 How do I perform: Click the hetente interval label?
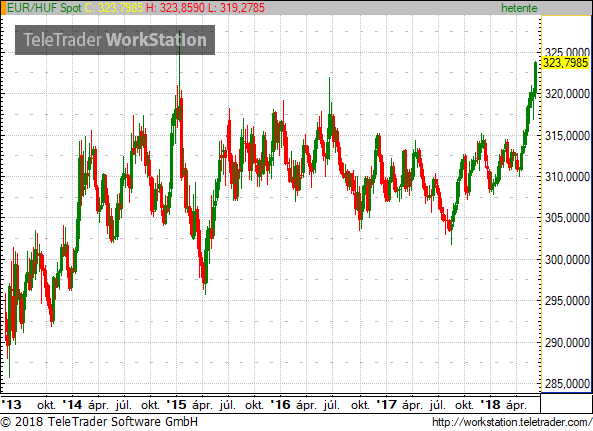tap(519, 8)
